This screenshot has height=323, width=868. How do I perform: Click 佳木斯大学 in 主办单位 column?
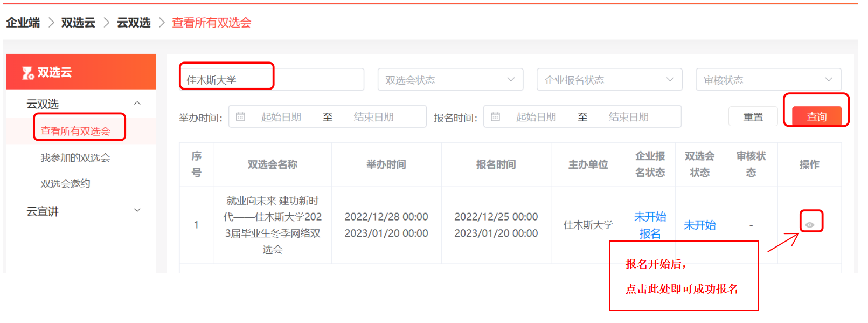coord(588,225)
